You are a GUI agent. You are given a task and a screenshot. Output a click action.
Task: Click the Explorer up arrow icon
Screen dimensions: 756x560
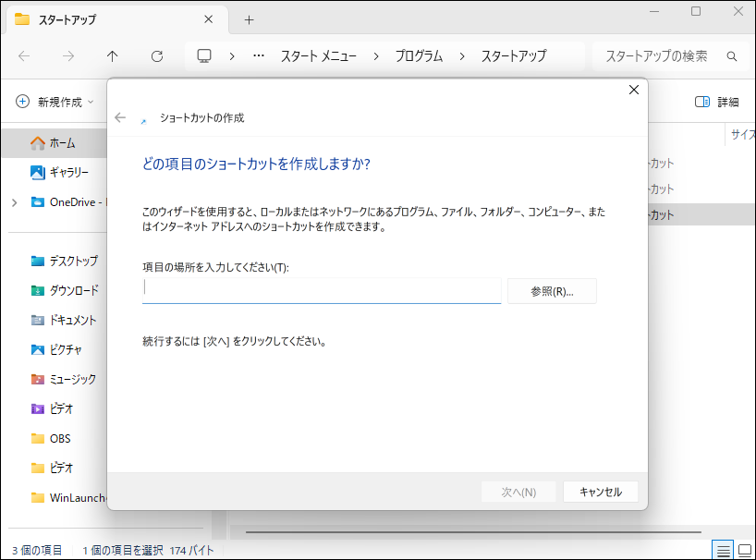click(x=113, y=56)
